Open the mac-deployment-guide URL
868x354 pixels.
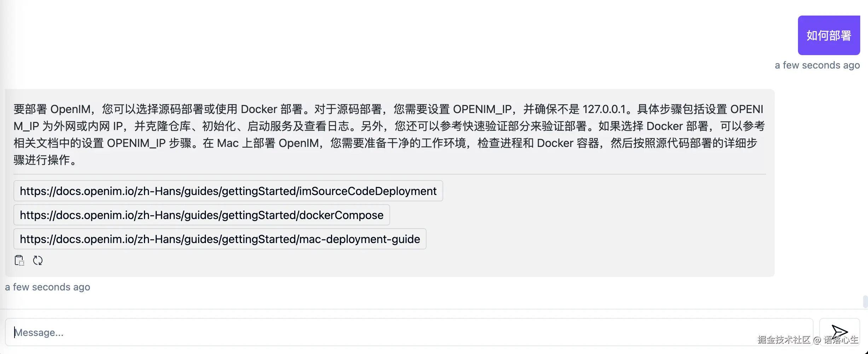pos(220,239)
